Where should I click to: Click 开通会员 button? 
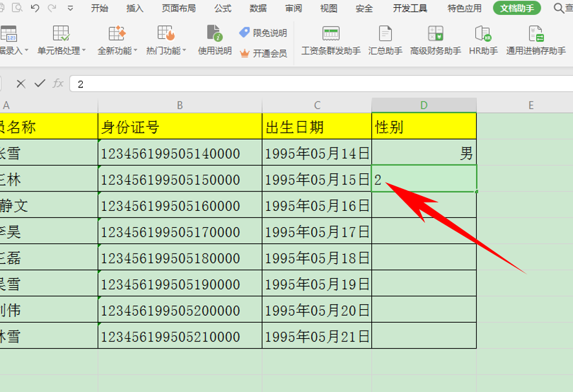tap(263, 54)
